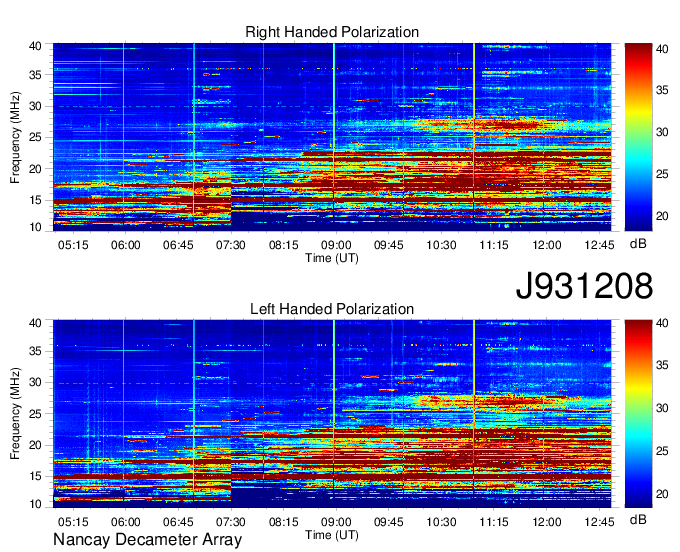
Task: Click the top plot's dB color bar
Action: tap(638, 137)
